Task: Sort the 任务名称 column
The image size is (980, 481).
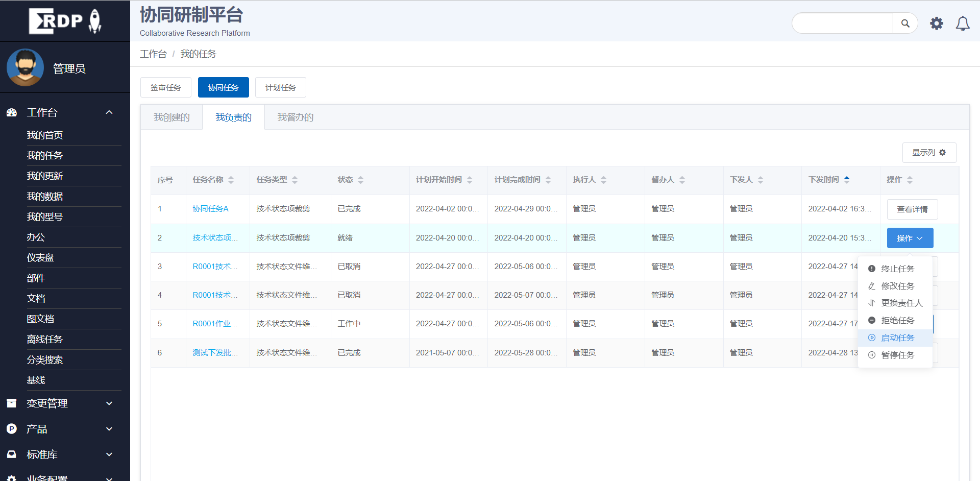Action: [231, 180]
